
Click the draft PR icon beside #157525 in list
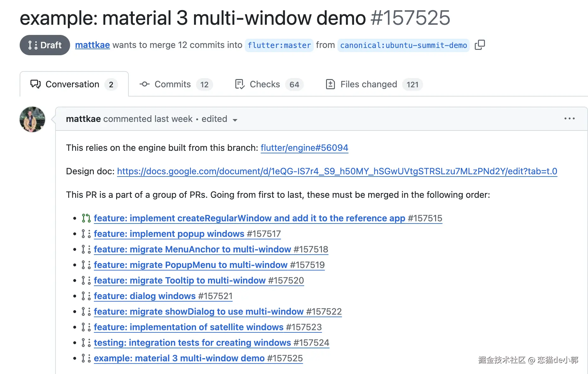click(86, 358)
